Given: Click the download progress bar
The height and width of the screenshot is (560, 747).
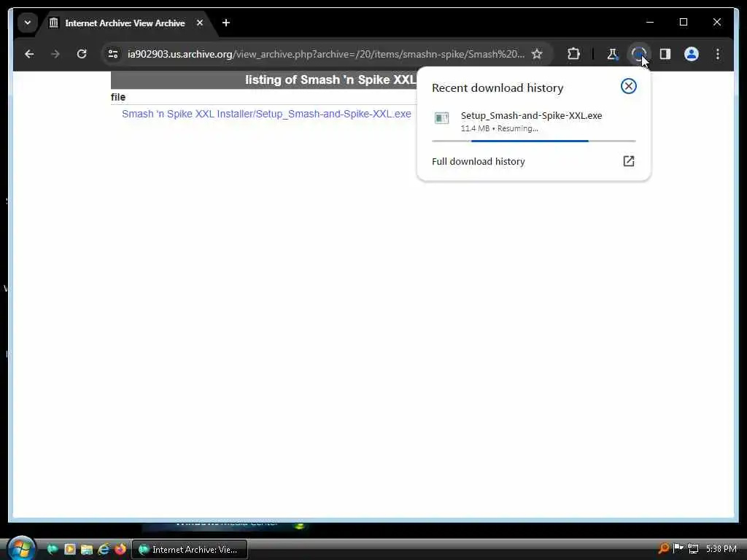Looking at the screenshot, I should (x=533, y=141).
